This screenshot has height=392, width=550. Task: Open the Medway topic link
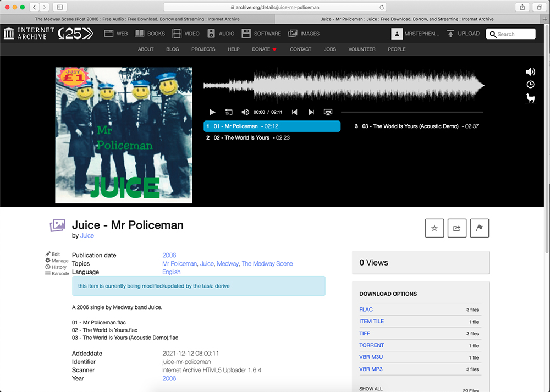coord(228,264)
